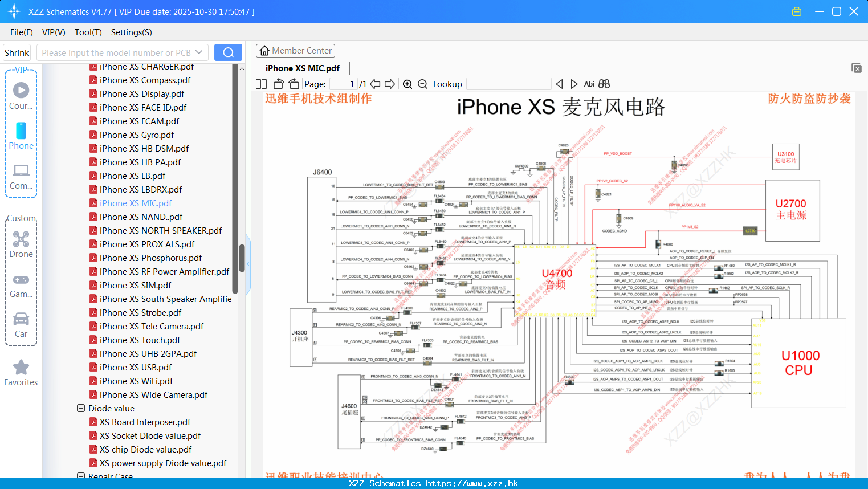
Task: Click the yellow briefcase icon in title bar
Action: tap(797, 11)
